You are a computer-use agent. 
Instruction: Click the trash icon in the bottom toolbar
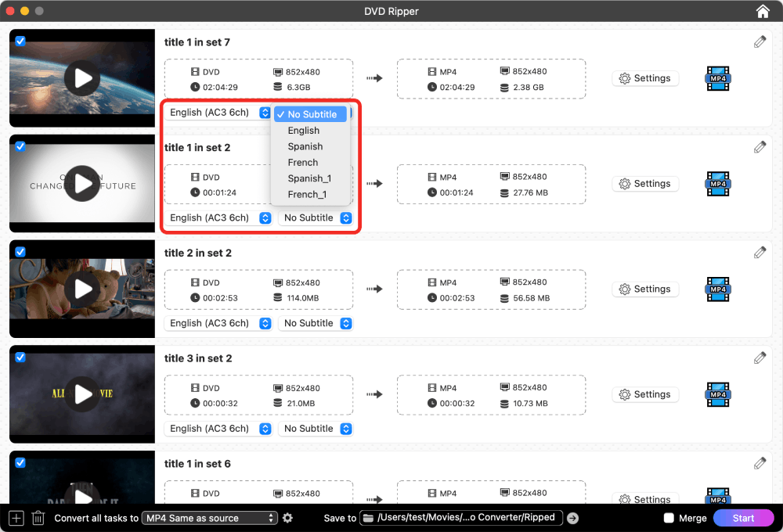click(37, 517)
